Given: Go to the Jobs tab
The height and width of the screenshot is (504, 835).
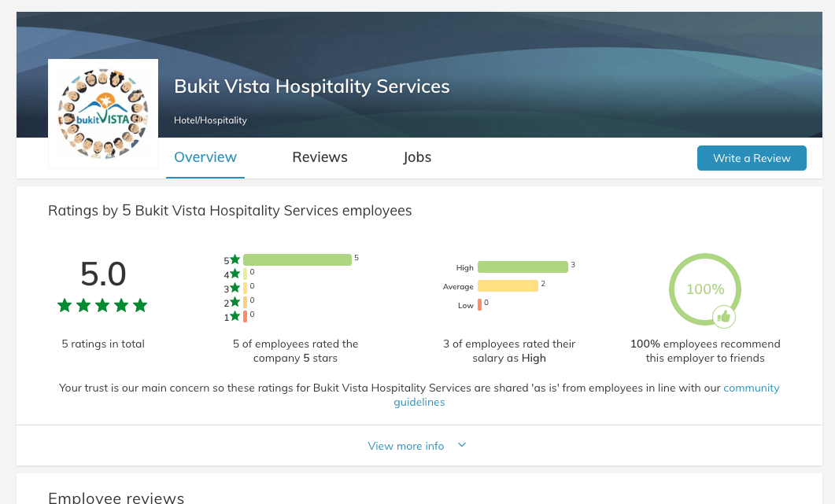Looking at the screenshot, I should click(x=417, y=157).
